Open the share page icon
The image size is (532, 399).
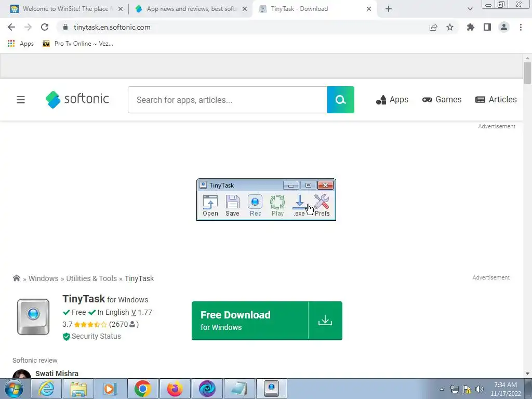click(x=433, y=27)
